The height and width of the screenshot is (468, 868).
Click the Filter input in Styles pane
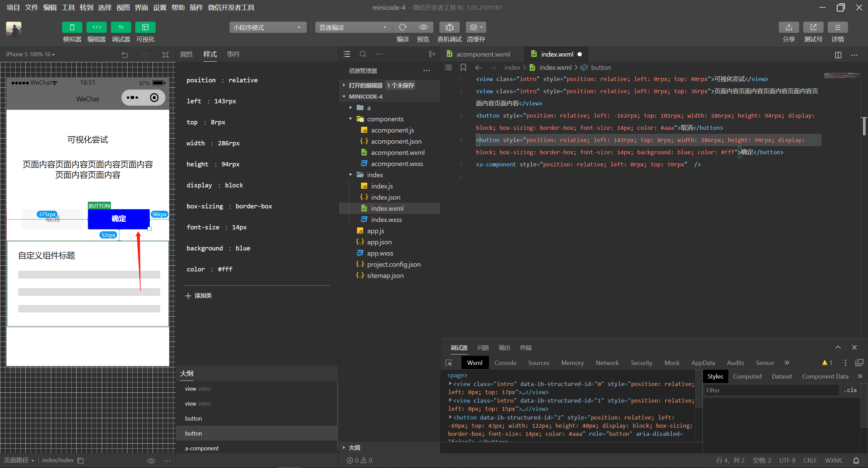click(771, 390)
